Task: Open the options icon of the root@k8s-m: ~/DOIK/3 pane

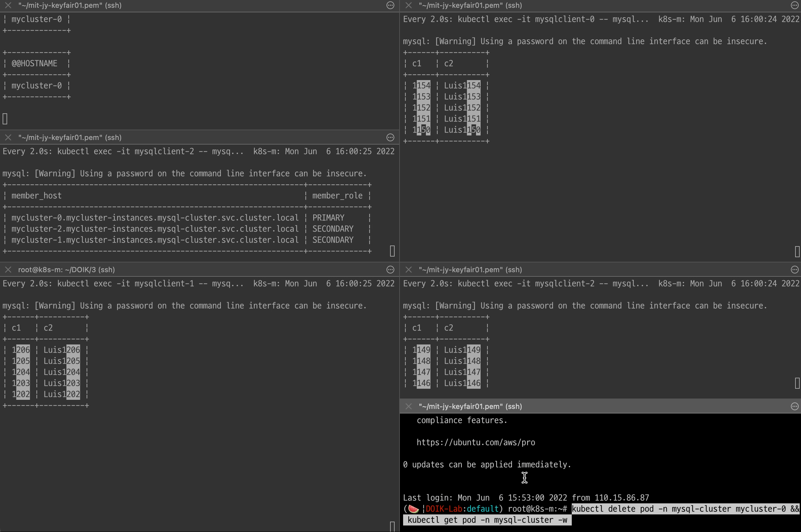Action: pyautogui.click(x=390, y=270)
